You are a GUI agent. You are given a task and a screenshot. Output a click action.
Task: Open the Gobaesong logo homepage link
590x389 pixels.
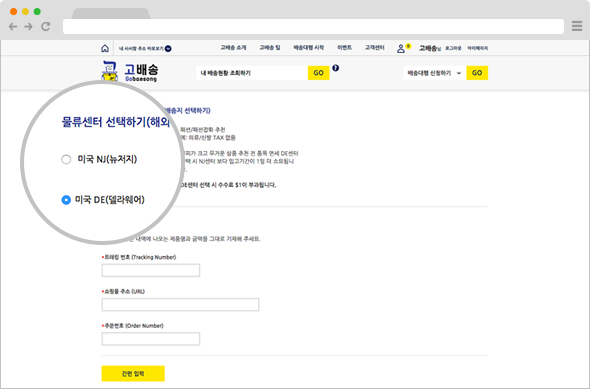[x=130, y=71]
